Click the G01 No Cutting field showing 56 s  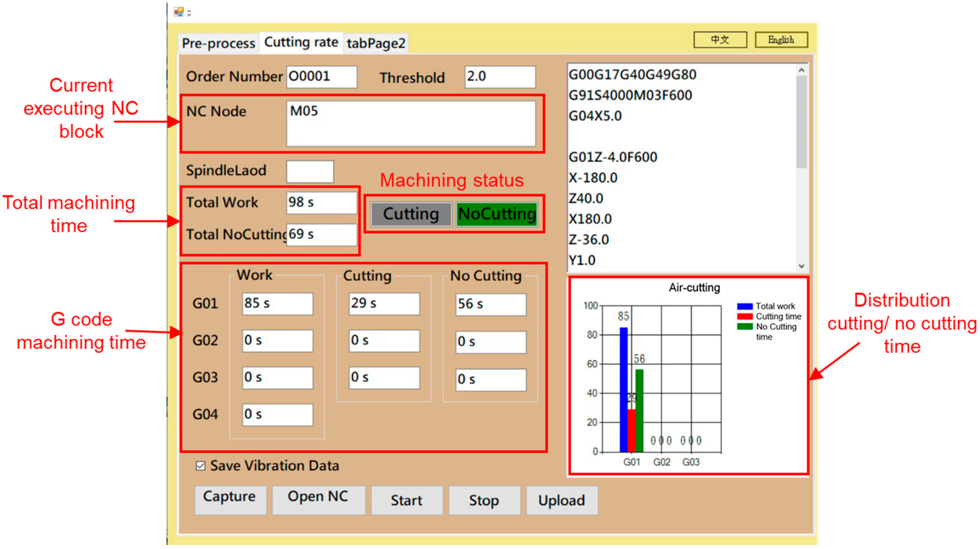click(x=491, y=304)
